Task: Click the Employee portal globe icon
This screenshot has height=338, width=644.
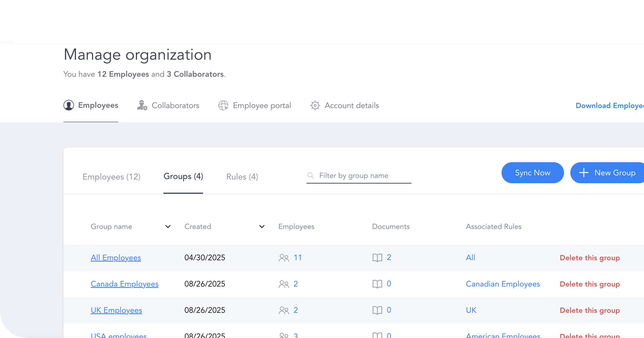Action: point(223,105)
